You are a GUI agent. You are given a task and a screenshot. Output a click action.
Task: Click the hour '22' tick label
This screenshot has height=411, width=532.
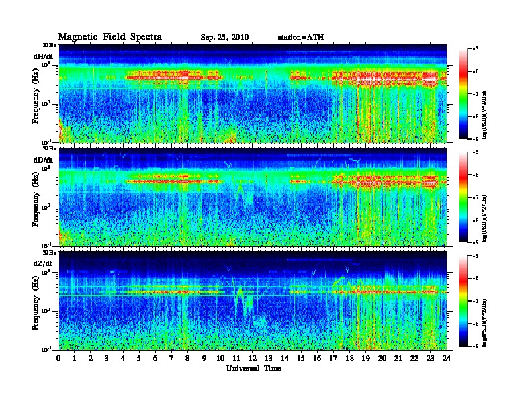[x=414, y=358]
